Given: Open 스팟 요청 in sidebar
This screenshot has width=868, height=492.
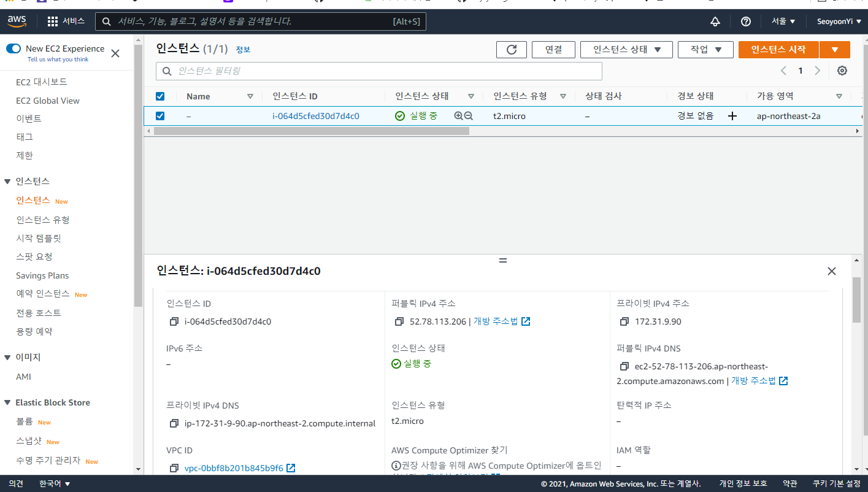Looking at the screenshot, I should pos(34,256).
